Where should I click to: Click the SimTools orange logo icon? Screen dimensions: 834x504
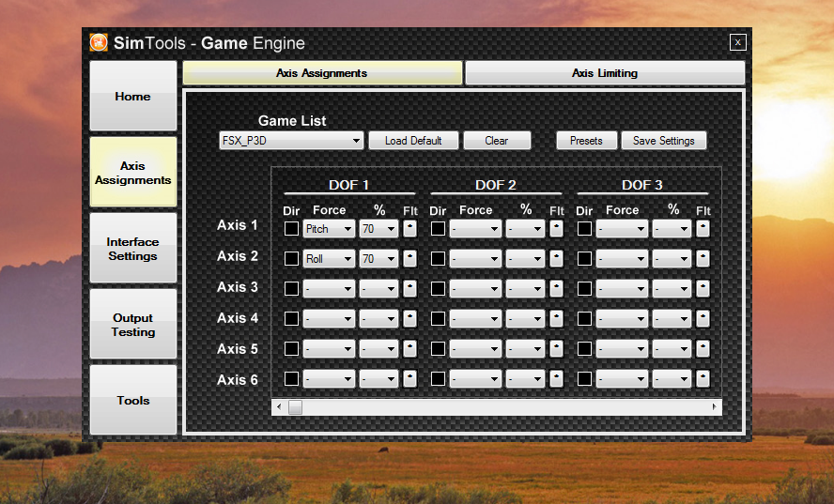99,42
